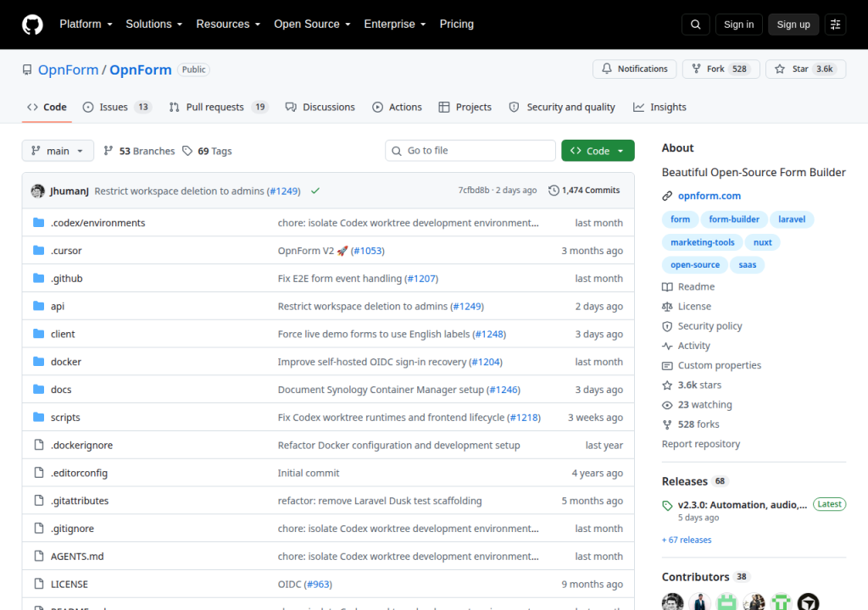Open the Activity pulse link

click(686, 346)
